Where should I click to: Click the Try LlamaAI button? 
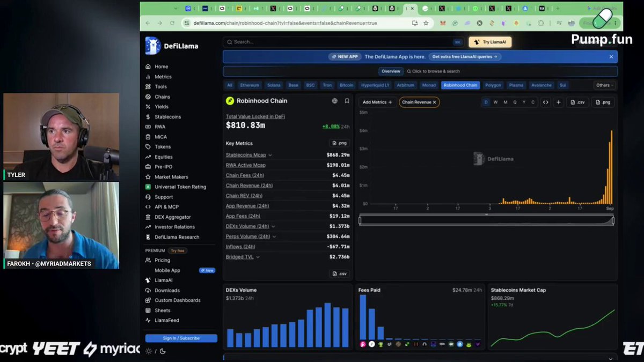pyautogui.click(x=490, y=42)
